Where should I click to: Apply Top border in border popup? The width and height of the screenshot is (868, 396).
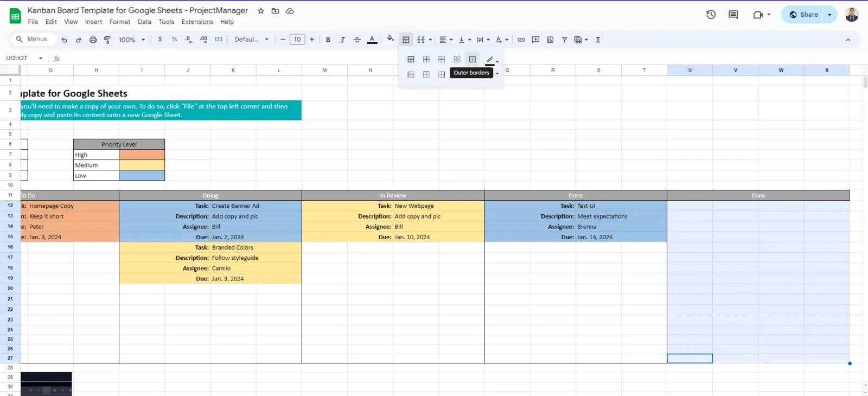coord(426,74)
